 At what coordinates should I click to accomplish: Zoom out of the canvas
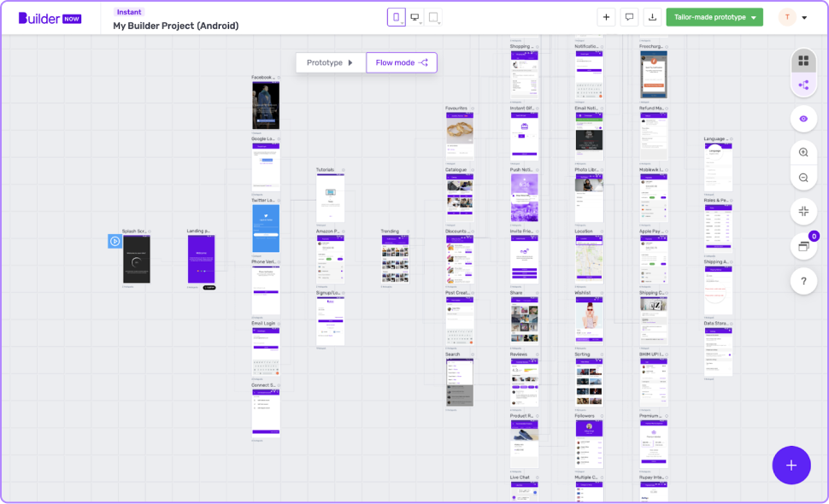tap(803, 178)
